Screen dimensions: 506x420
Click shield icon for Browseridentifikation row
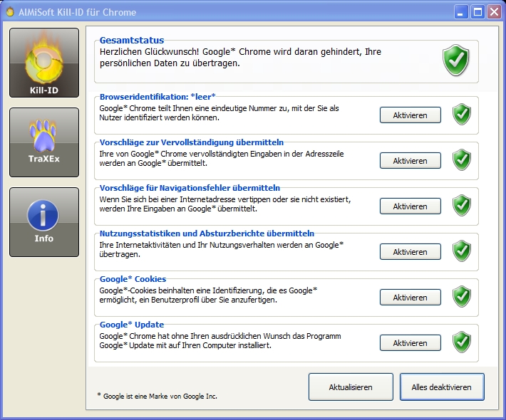(462, 115)
